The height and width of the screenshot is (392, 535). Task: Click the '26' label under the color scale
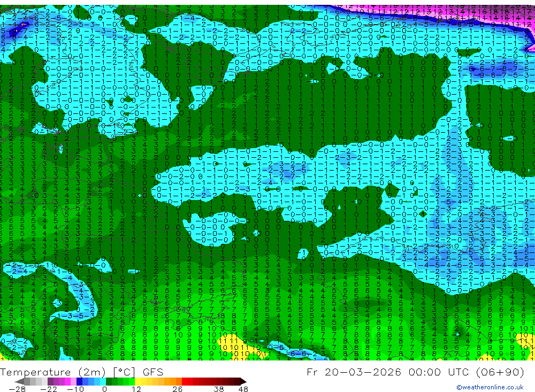(x=178, y=389)
